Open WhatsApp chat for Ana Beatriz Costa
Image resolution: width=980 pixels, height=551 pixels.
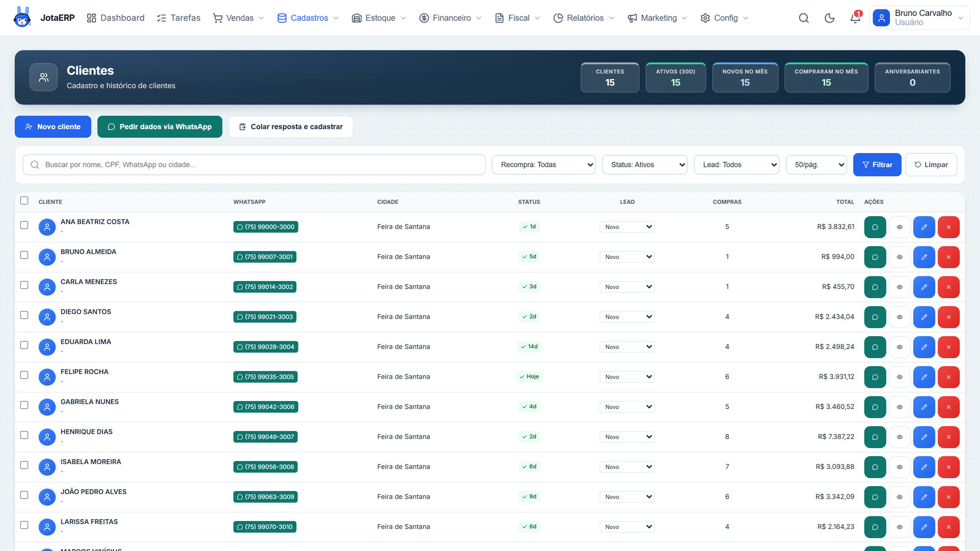(x=875, y=227)
